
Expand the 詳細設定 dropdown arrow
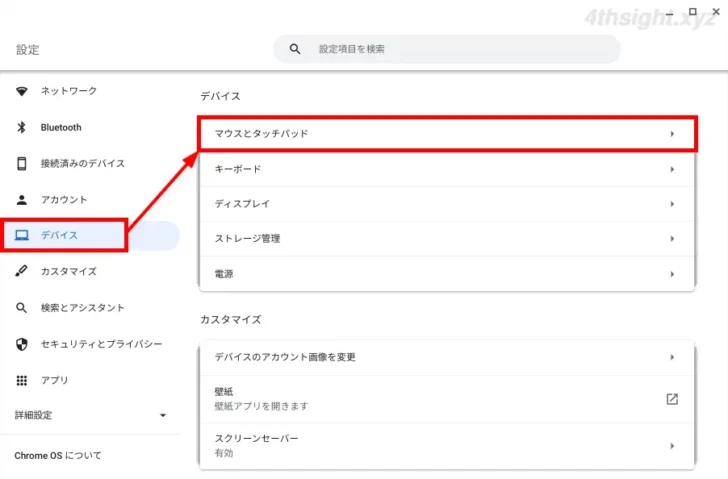click(162, 415)
